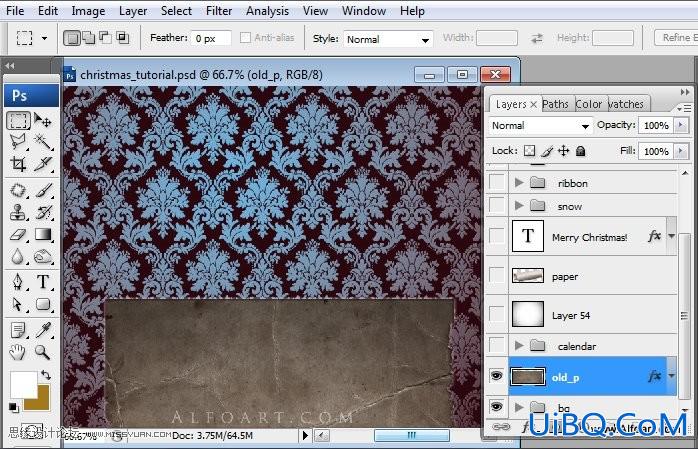Hide the old_p layer
This screenshot has width=698, height=449.
click(x=496, y=376)
